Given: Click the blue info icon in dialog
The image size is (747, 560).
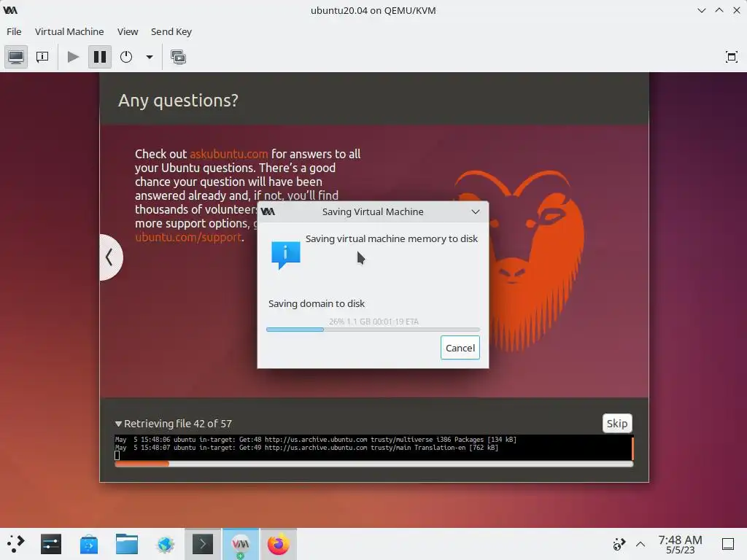Looking at the screenshot, I should click(286, 254).
